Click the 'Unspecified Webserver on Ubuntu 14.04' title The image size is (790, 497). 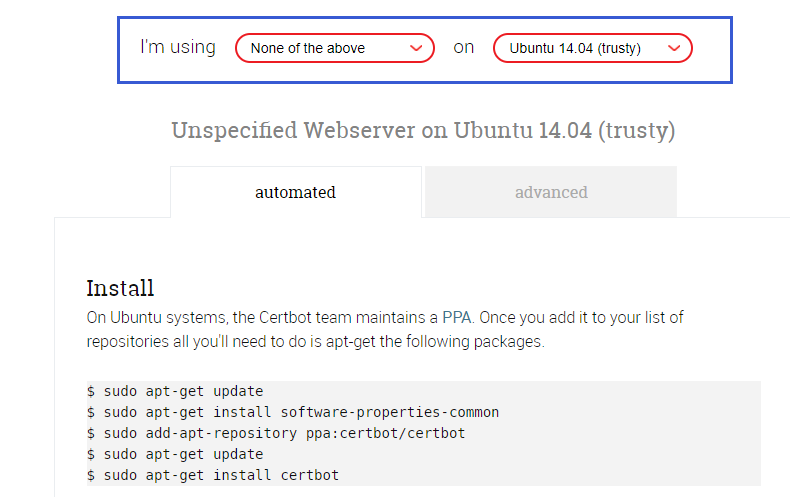(423, 131)
